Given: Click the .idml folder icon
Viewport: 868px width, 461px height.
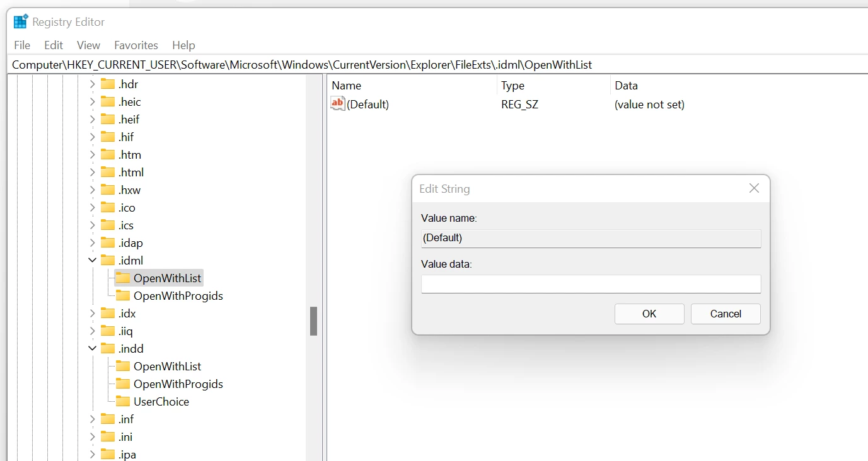Looking at the screenshot, I should point(108,261).
